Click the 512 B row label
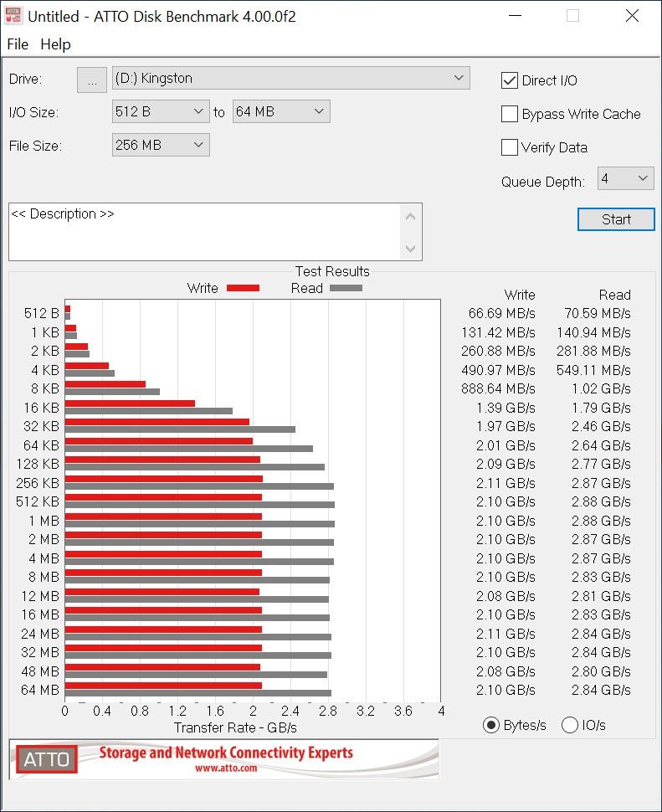The width and height of the screenshot is (662, 812). pyautogui.click(x=41, y=313)
